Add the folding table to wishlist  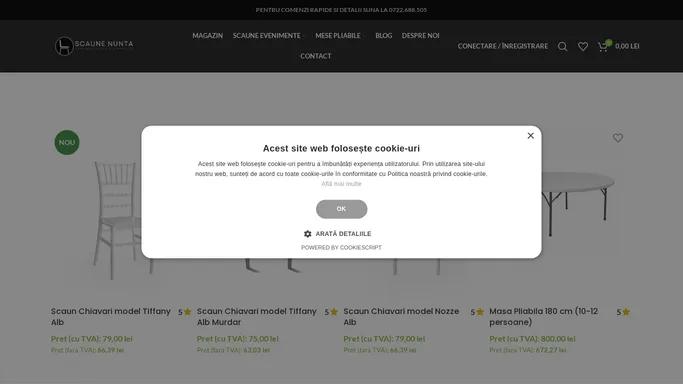click(618, 138)
